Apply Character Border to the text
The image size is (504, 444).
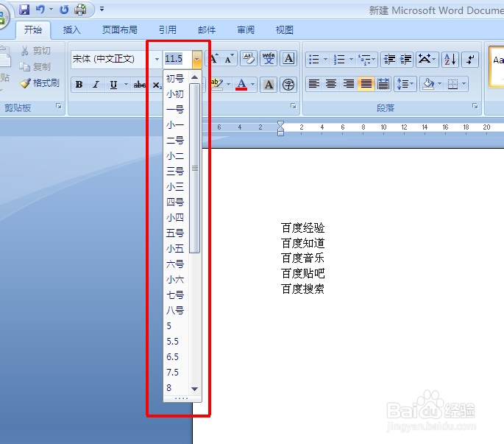pyautogui.click(x=288, y=59)
